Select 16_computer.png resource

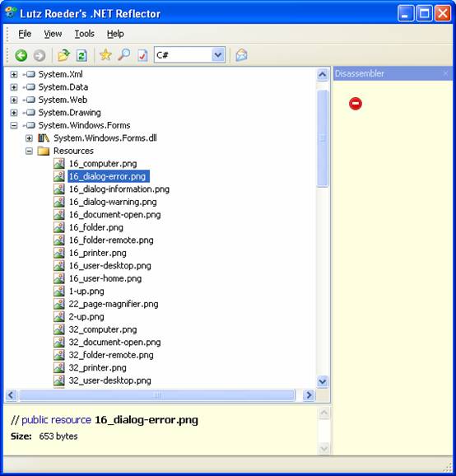[x=103, y=163]
